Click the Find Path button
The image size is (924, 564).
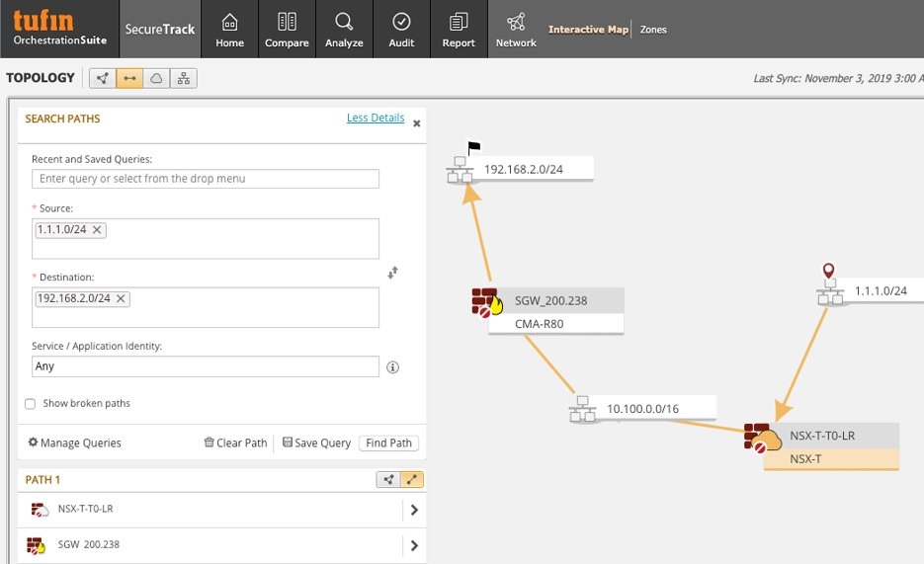pyautogui.click(x=388, y=443)
